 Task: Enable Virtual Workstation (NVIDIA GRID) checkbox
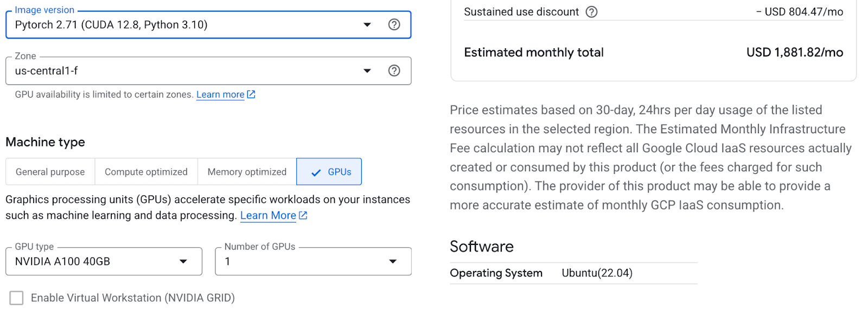pyautogui.click(x=17, y=297)
